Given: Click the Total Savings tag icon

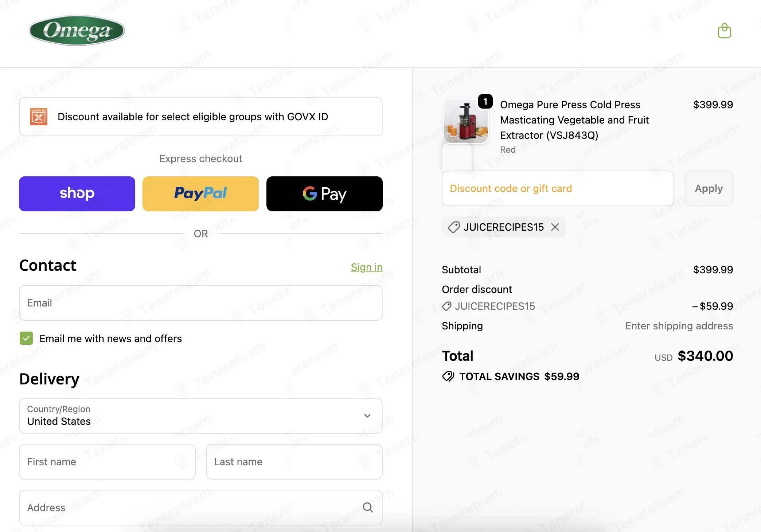Looking at the screenshot, I should click(x=448, y=376).
